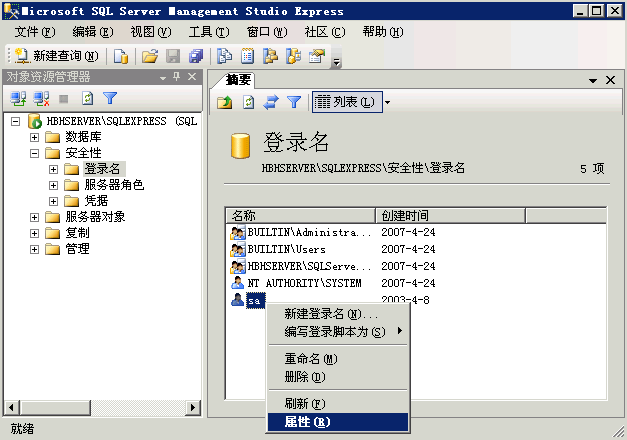Click the filter funnel icon in object explorer

pyautogui.click(x=110, y=98)
